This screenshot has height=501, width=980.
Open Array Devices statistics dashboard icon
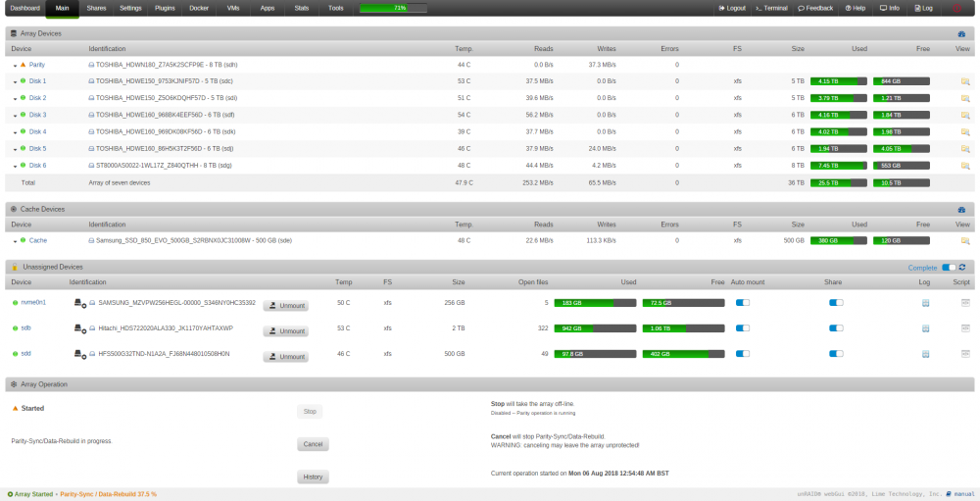[x=961, y=33]
